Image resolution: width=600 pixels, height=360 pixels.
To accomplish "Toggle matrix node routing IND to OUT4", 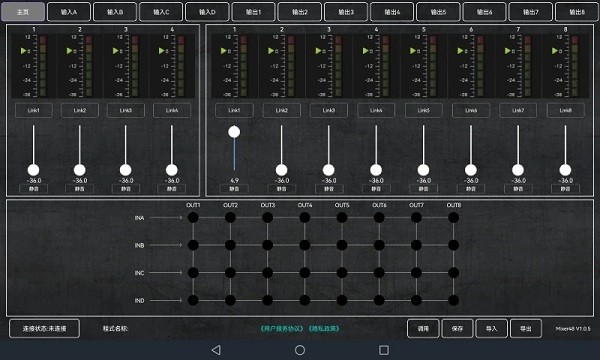I will tap(305, 300).
